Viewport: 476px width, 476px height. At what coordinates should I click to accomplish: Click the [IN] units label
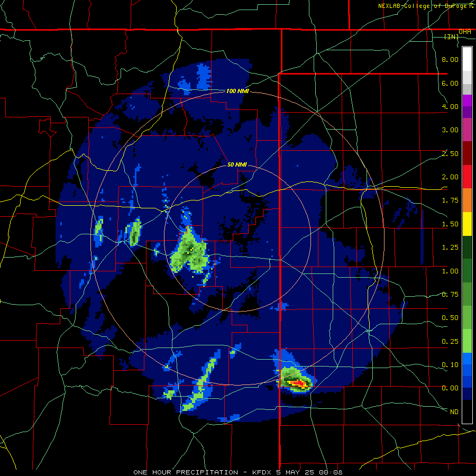click(452, 36)
